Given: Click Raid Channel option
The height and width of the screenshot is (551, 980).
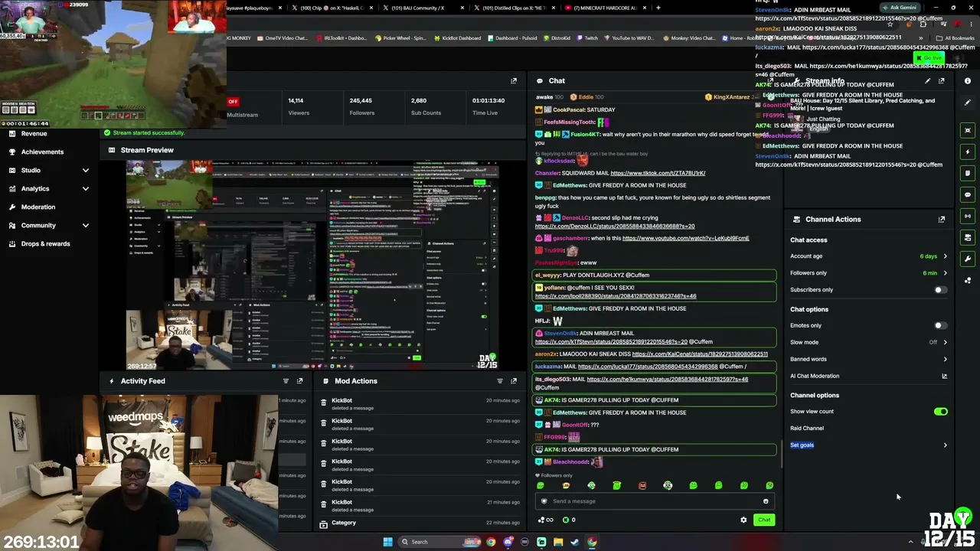Looking at the screenshot, I should click(807, 429).
